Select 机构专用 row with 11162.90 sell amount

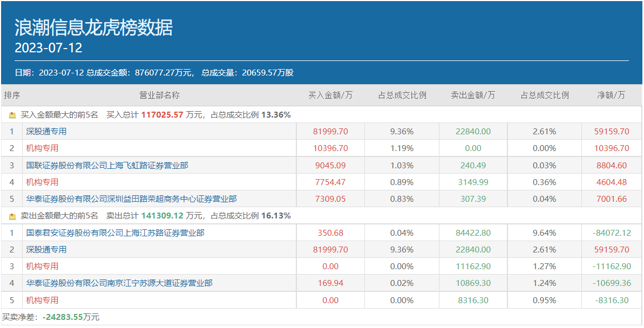click(x=42, y=266)
